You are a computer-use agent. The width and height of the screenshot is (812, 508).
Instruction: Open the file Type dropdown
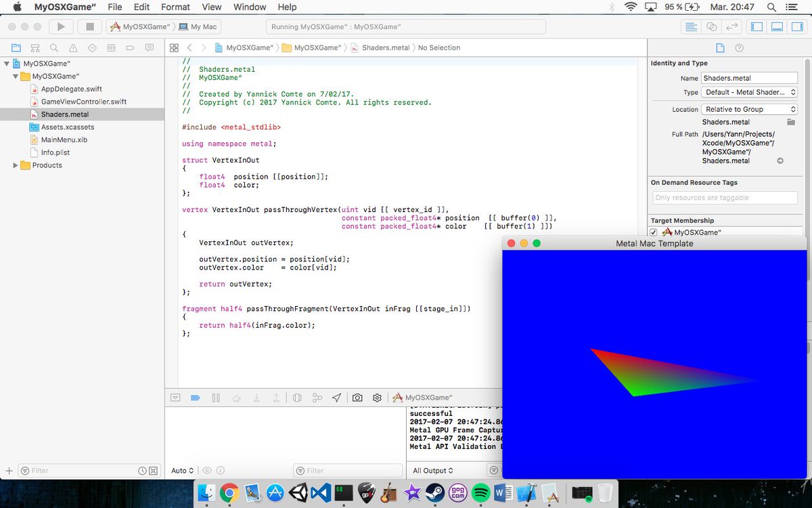pos(749,92)
